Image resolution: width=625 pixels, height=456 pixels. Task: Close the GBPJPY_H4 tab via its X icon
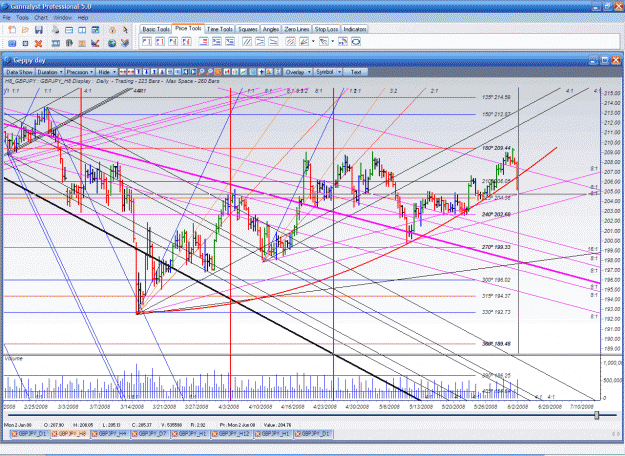pos(94,434)
